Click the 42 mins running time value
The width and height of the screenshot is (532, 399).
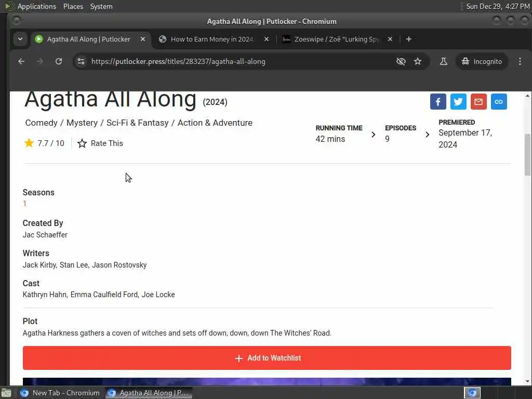330,139
